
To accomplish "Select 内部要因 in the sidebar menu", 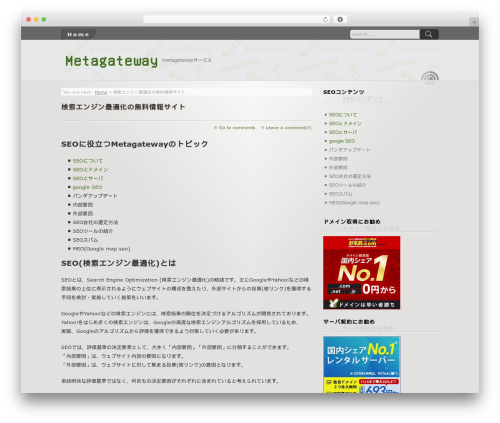I will click(x=338, y=159).
